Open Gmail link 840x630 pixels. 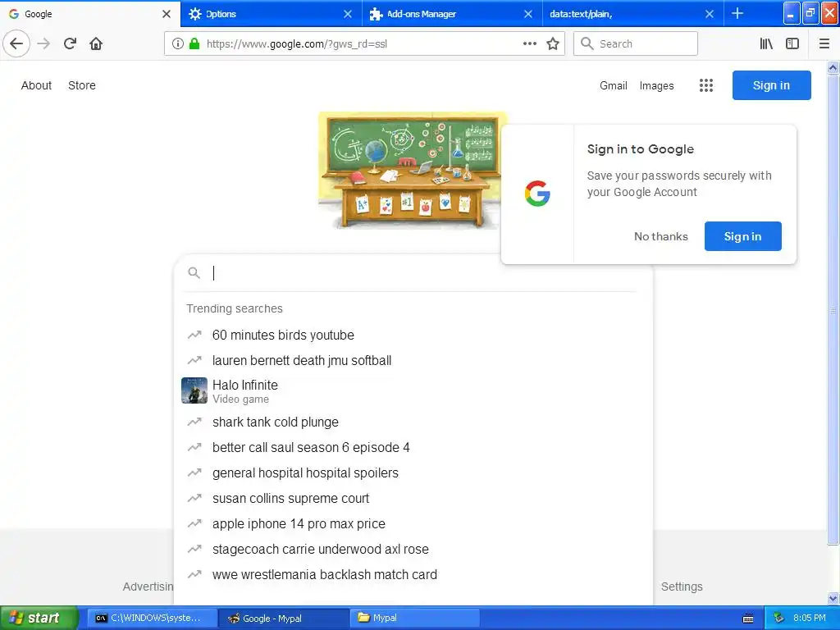tap(614, 85)
